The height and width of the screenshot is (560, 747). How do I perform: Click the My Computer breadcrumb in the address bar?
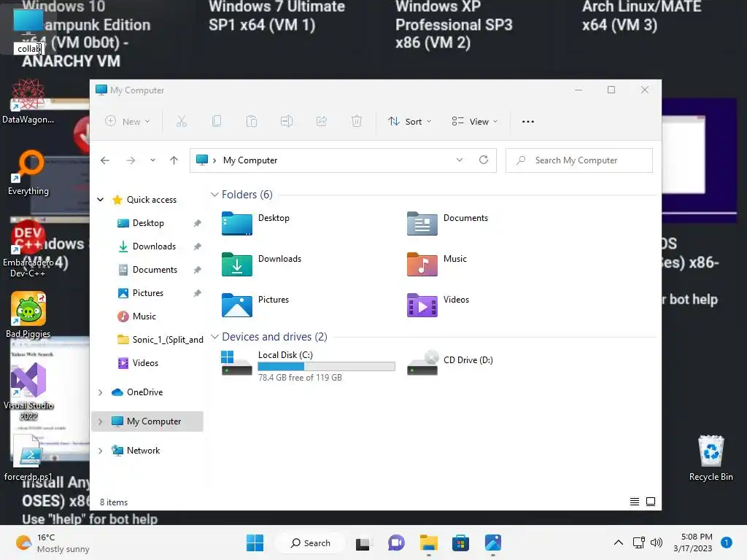point(250,160)
